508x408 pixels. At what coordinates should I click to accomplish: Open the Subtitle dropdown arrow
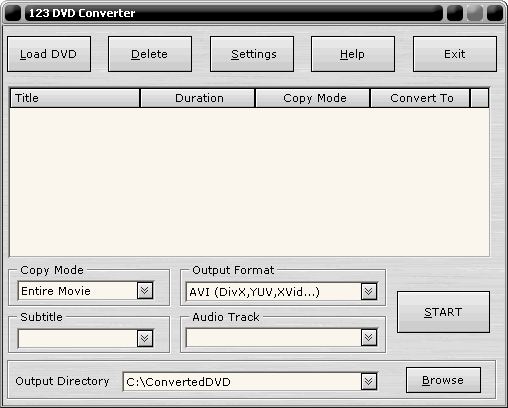(x=145, y=339)
